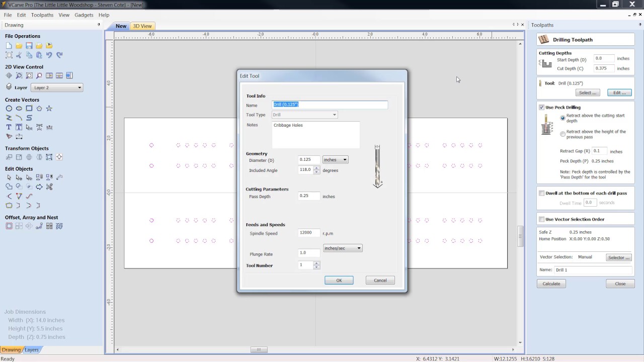Click the tool Name input field
644x362 pixels.
tap(330, 105)
